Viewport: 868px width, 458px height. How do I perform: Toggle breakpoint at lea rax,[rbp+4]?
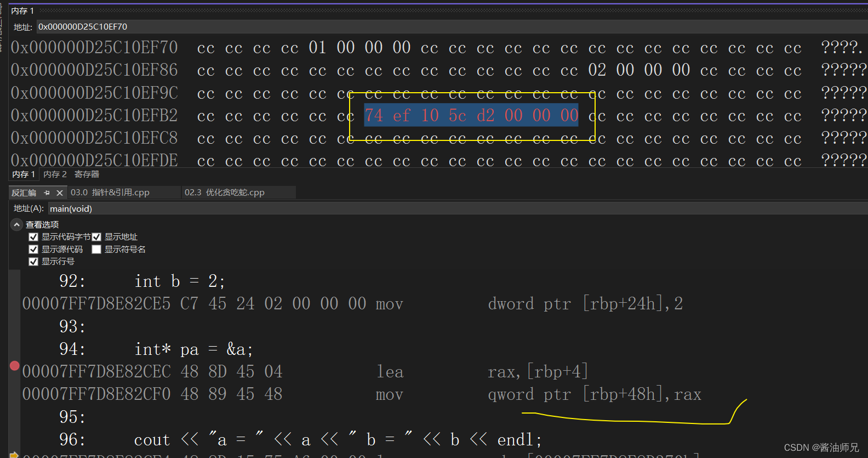(15, 366)
